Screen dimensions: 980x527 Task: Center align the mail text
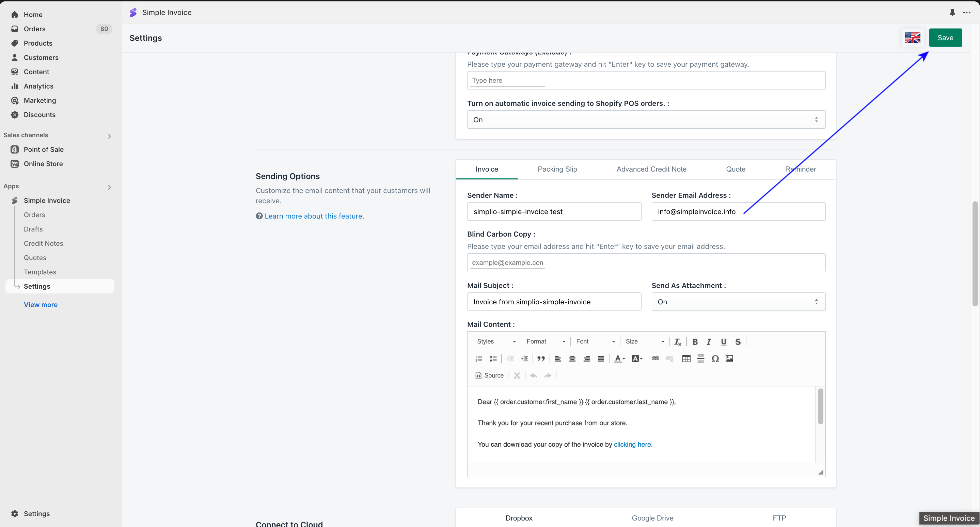(x=572, y=358)
